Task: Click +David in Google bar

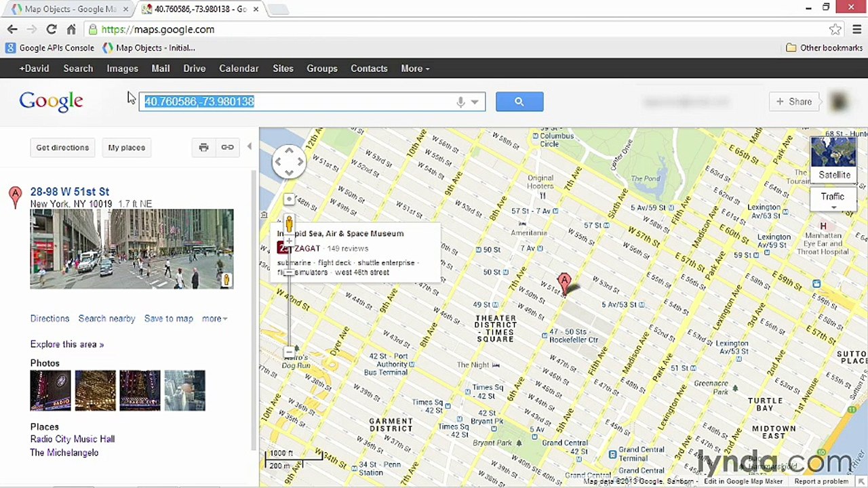Action: [34, 68]
